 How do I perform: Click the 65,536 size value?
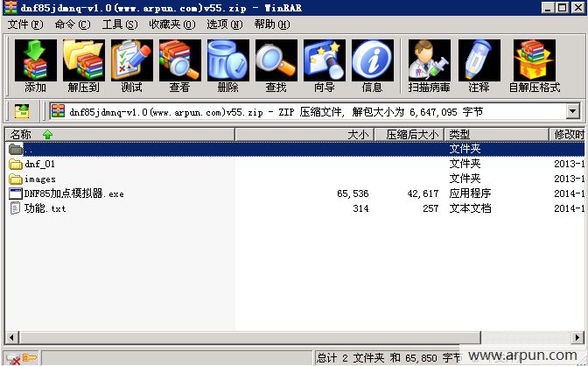click(x=353, y=194)
